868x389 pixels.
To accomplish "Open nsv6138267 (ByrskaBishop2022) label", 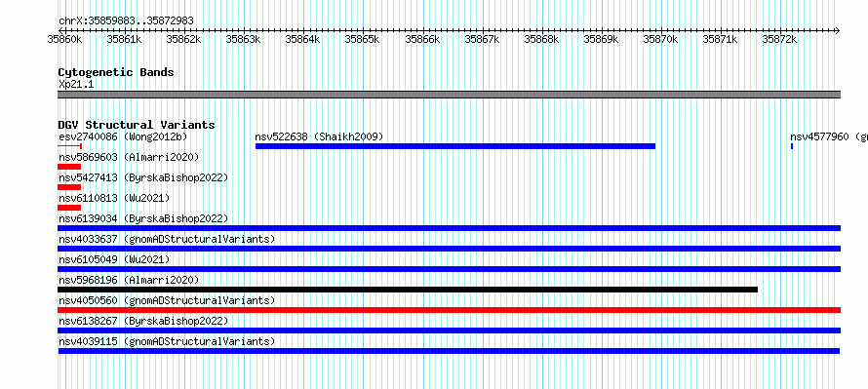I will [142, 321].
